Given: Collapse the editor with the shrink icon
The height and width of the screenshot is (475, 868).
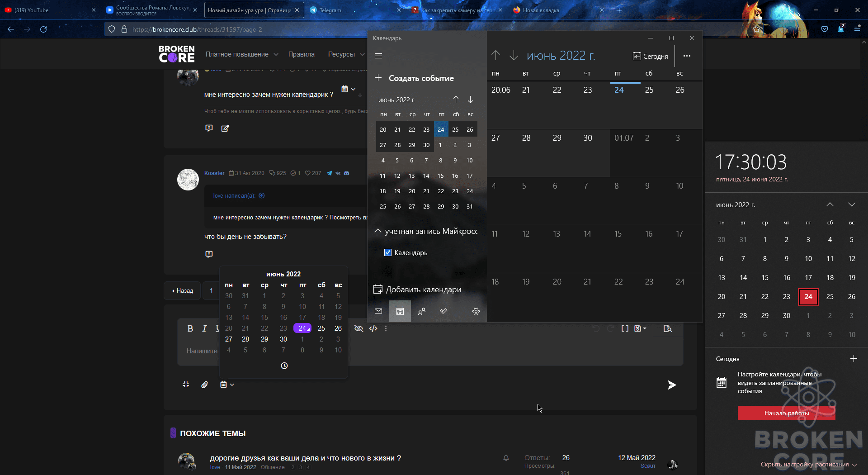Looking at the screenshot, I should 186,385.
